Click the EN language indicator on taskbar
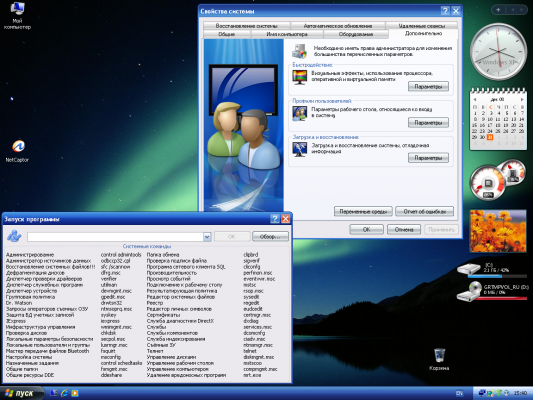Screen dimensions: 533x400 point(459,394)
